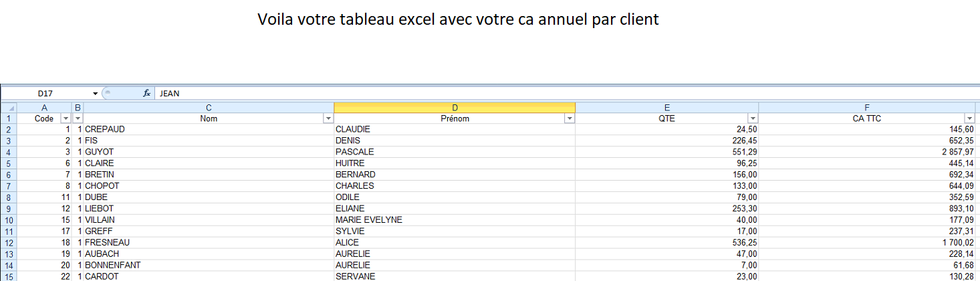Screen dimensions: 980x281
Task: Open column B's filter dropdown in row 1
Action: coord(78,118)
